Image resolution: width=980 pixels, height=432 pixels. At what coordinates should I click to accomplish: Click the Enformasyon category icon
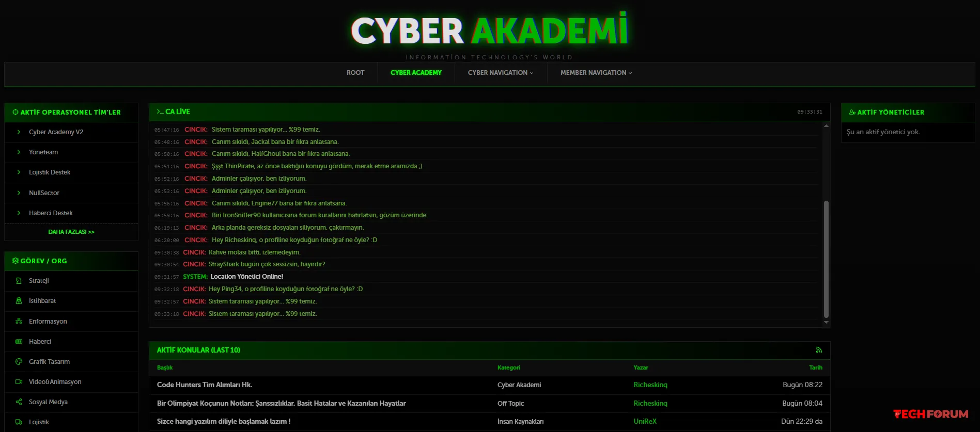pyautogui.click(x=19, y=321)
